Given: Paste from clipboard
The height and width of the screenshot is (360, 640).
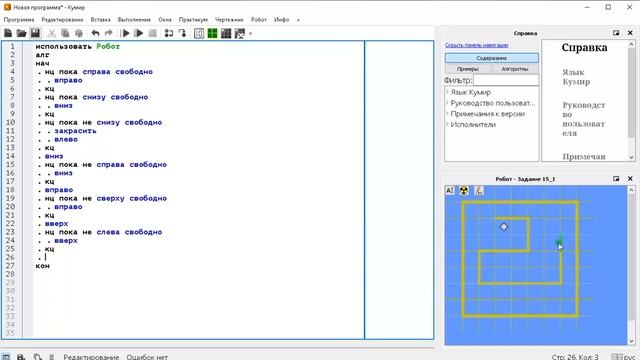Looking at the screenshot, I should tap(79, 33).
